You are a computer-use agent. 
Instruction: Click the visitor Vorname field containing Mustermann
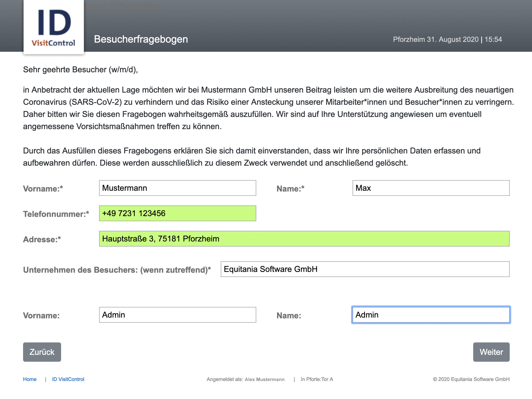coord(177,188)
